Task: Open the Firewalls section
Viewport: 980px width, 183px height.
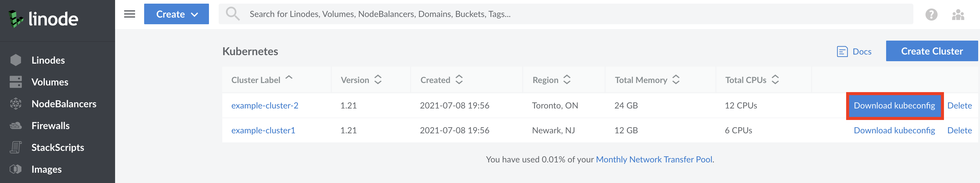Action: click(50, 125)
